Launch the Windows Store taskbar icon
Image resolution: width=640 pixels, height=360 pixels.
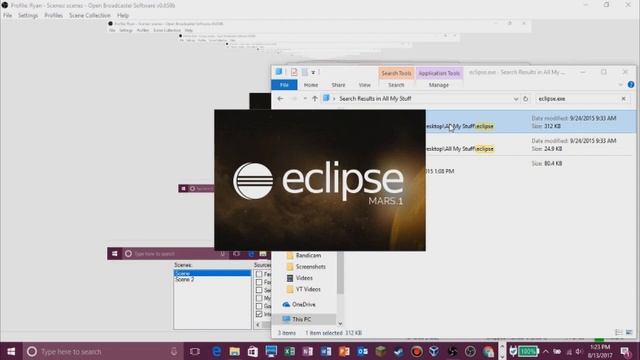click(253, 351)
